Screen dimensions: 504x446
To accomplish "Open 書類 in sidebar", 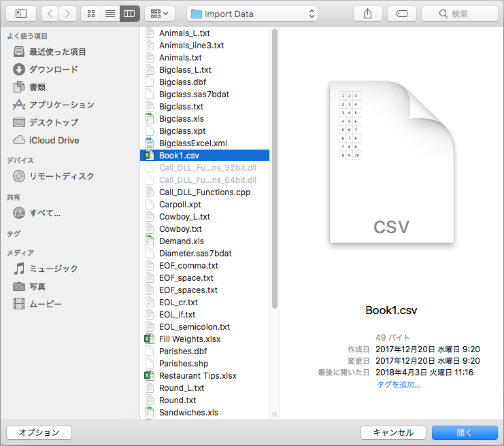I will point(29,87).
